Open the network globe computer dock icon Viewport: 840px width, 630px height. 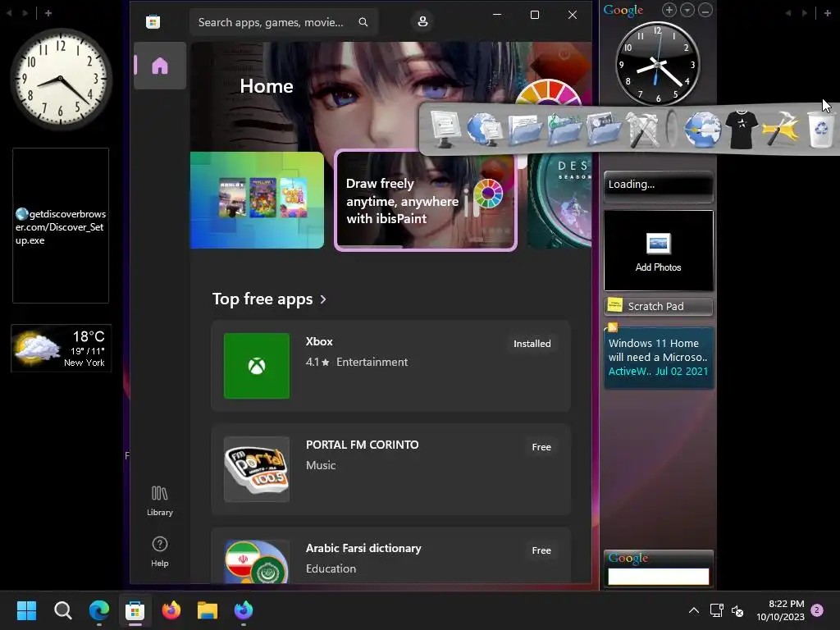click(x=485, y=129)
